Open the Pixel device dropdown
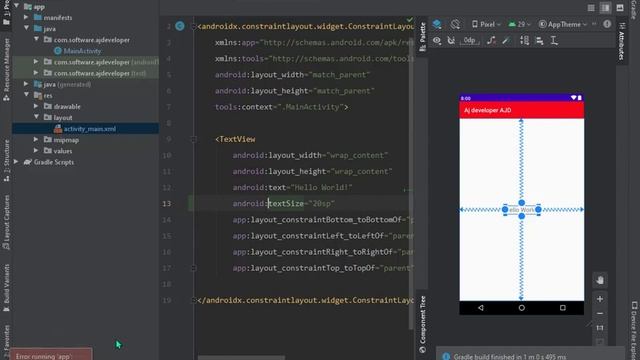The width and height of the screenshot is (640, 360). [x=486, y=24]
